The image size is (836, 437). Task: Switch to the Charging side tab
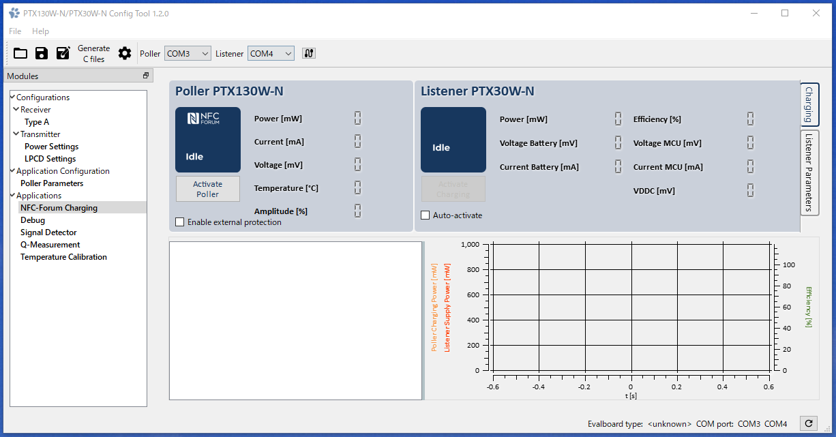tap(809, 104)
